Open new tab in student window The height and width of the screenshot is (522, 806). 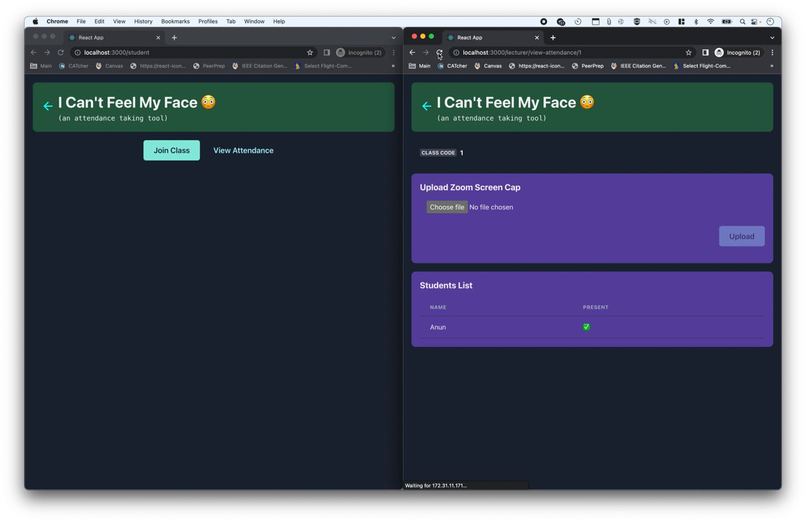174,38
